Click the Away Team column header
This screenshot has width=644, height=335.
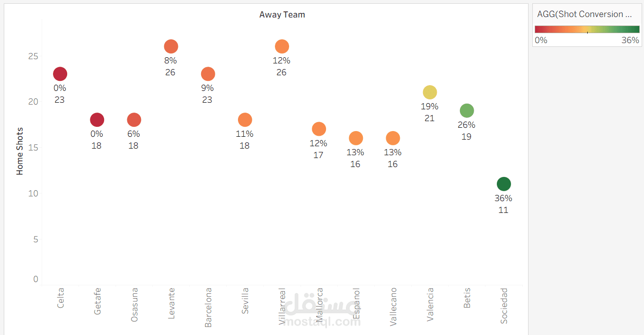click(x=282, y=15)
